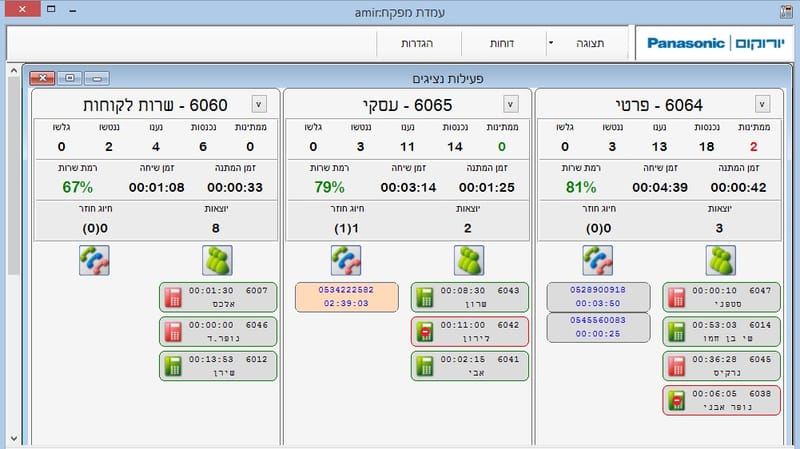
Task: Expand the 6065 עסקי queue dropdown
Action: coord(511,105)
